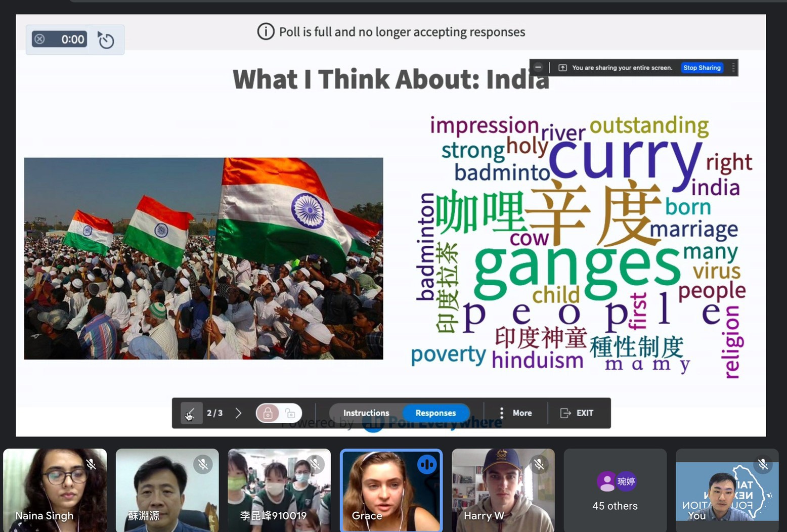Click Harry W's muted microphone icon
The image size is (787, 532).
pos(539,464)
